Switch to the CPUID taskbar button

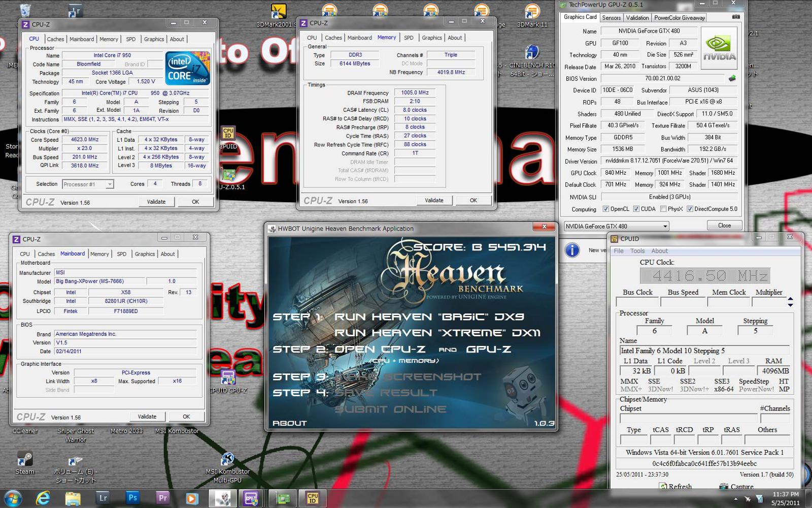point(313,498)
